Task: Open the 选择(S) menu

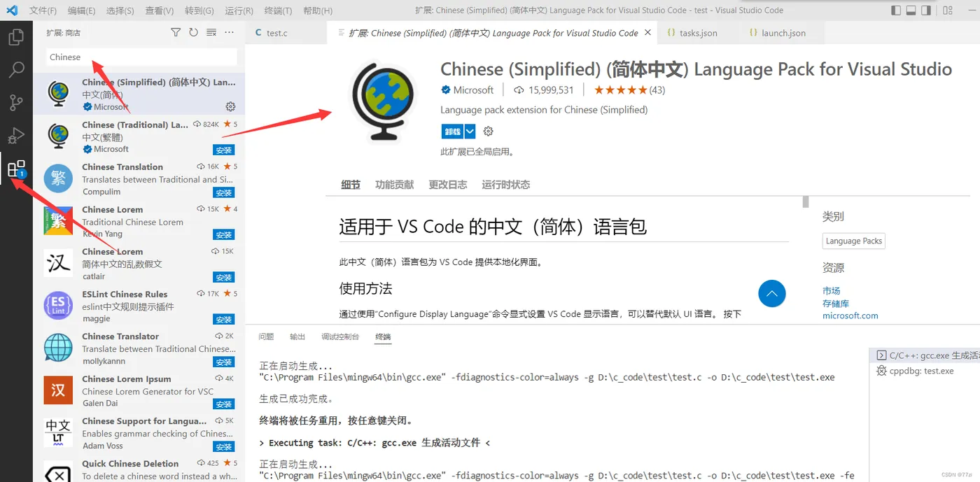Action: point(120,10)
